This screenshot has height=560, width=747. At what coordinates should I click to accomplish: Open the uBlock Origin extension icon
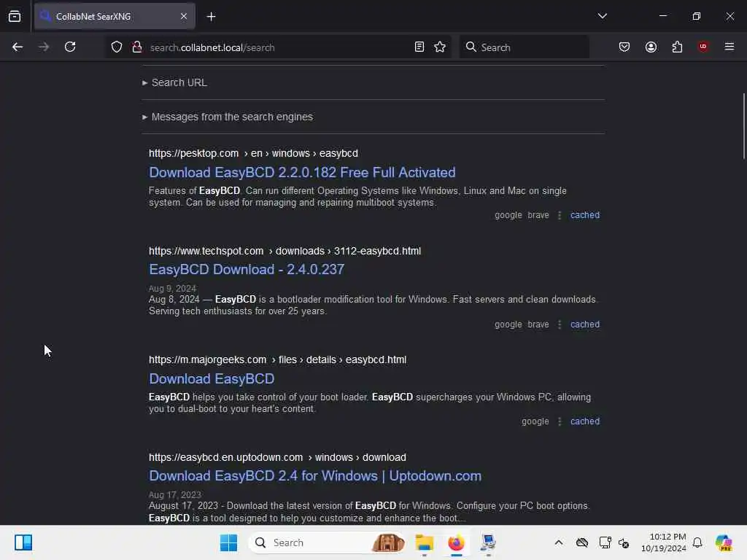pos(703,47)
